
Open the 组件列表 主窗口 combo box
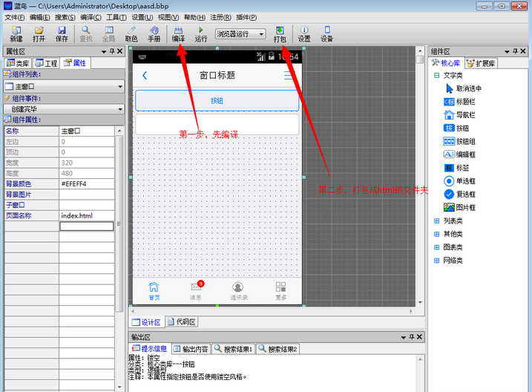[x=64, y=87]
